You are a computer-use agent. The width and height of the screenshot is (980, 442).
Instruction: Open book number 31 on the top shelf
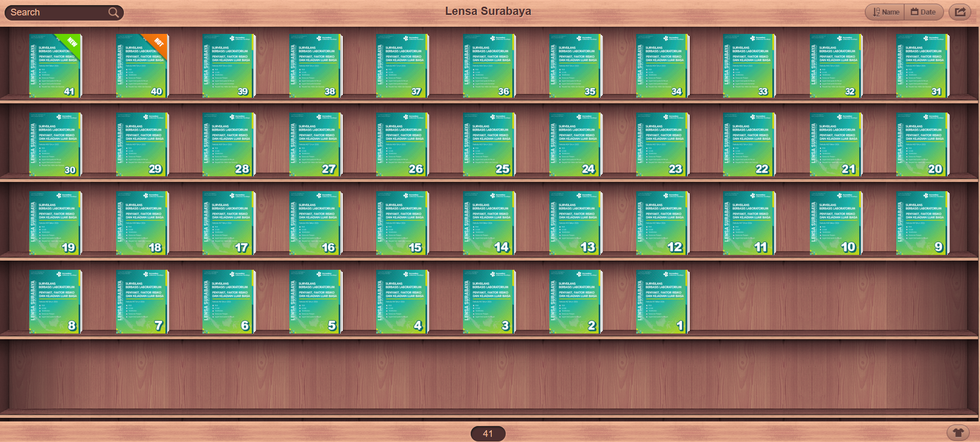click(x=922, y=66)
